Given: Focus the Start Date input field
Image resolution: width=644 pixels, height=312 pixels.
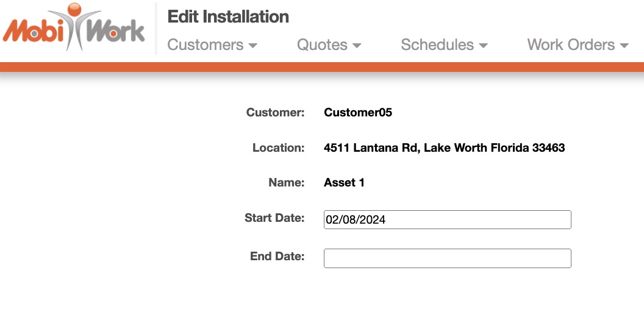Looking at the screenshot, I should tap(447, 220).
